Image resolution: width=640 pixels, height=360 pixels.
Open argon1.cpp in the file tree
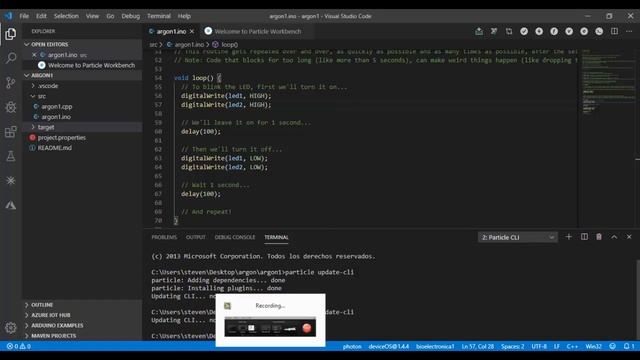click(x=56, y=107)
